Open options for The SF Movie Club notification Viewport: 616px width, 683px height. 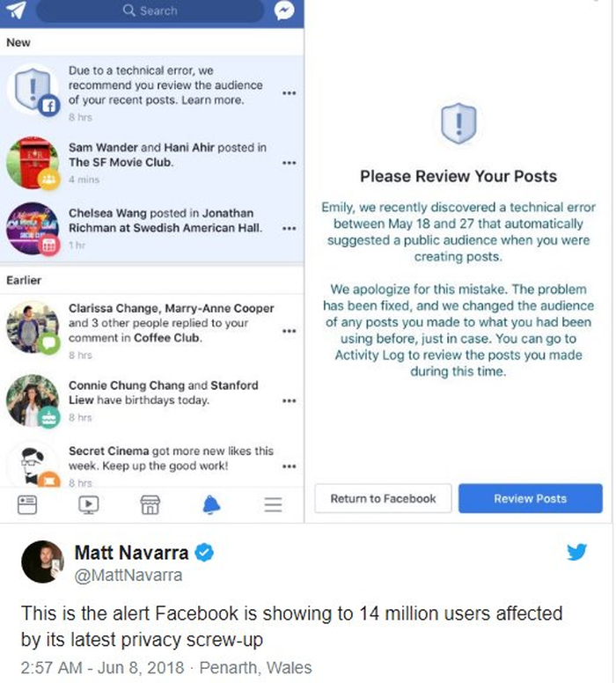[x=289, y=163]
